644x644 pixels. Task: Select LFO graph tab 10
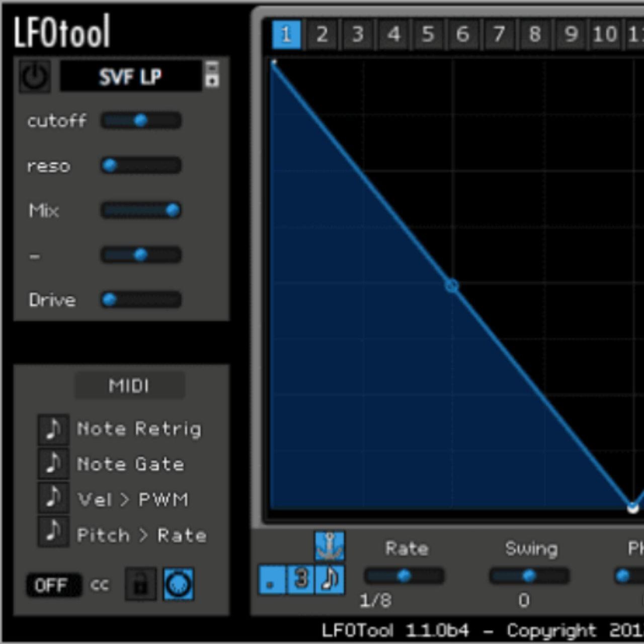[605, 34]
